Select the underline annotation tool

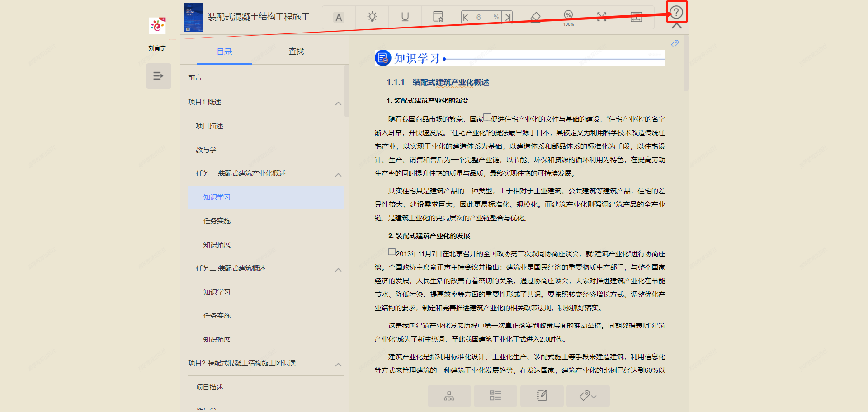click(405, 17)
